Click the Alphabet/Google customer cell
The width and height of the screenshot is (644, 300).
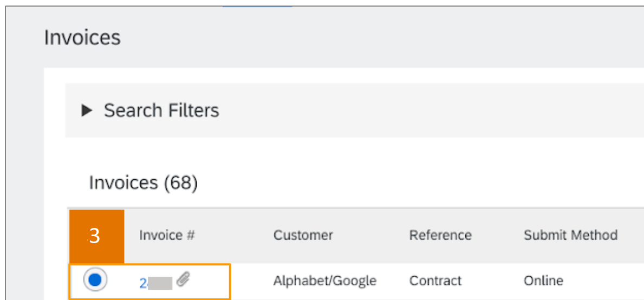tap(325, 281)
